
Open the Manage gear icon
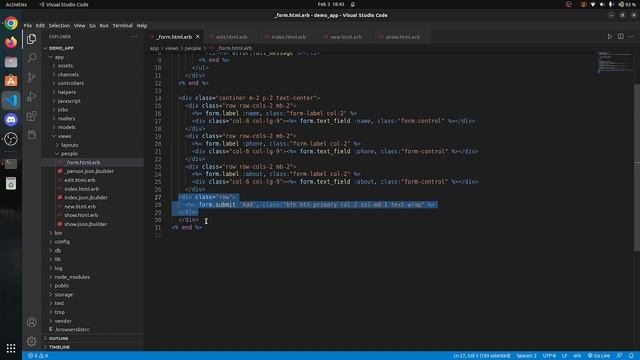coord(31,341)
